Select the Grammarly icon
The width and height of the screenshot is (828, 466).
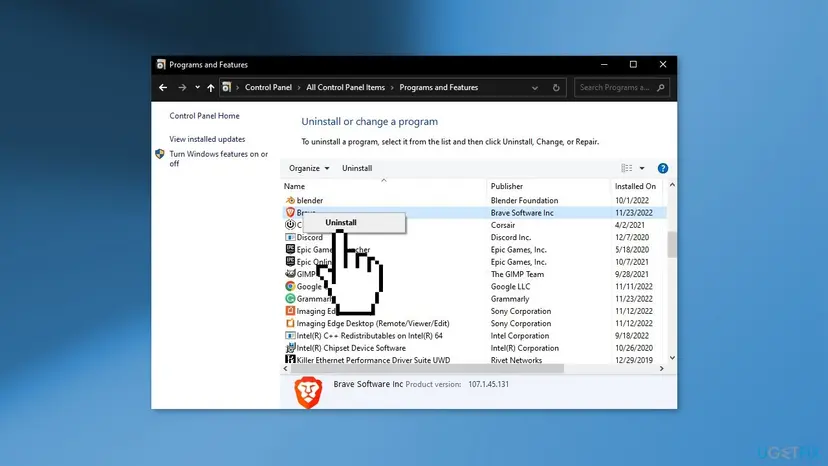[x=290, y=299]
